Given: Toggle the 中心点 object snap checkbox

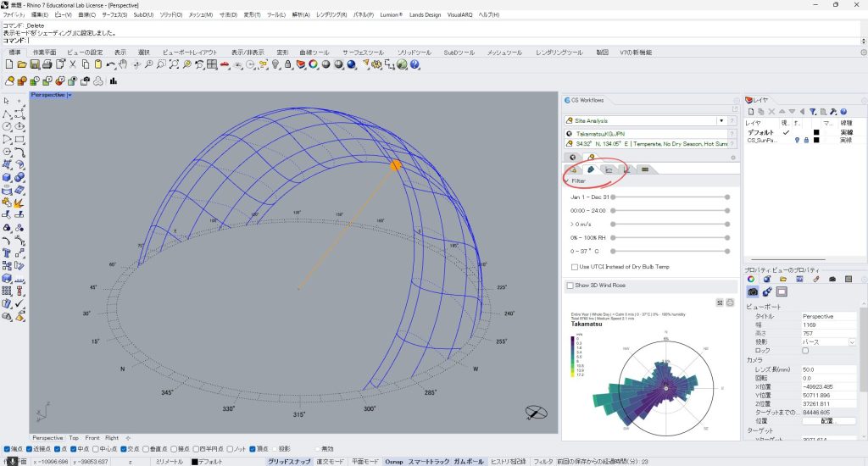Looking at the screenshot, I should click(94, 448).
